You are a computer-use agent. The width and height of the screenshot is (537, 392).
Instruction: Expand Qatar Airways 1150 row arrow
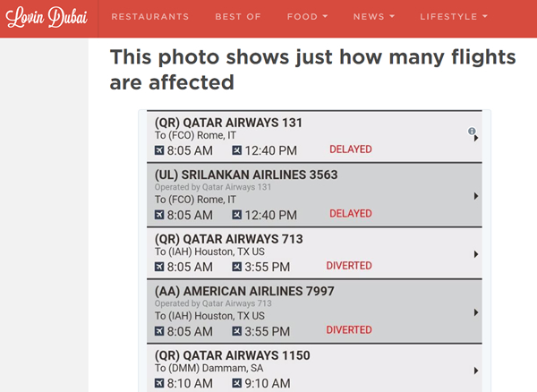tap(476, 371)
